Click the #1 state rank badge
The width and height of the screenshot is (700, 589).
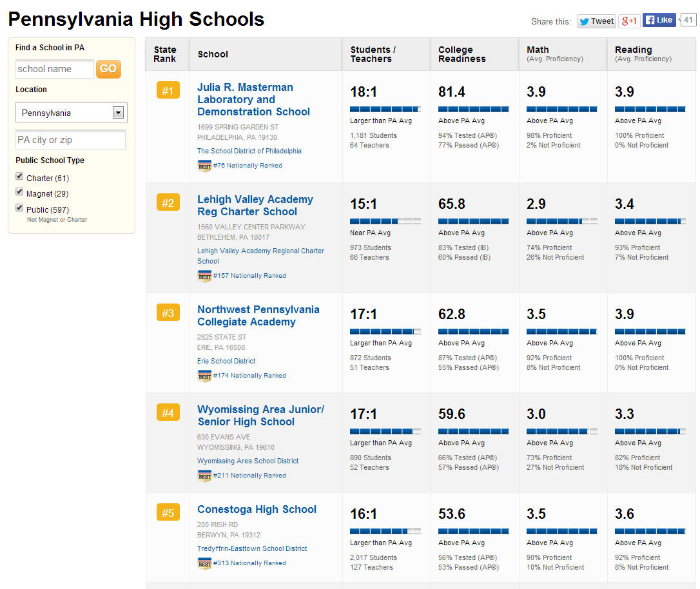point(168,91)
